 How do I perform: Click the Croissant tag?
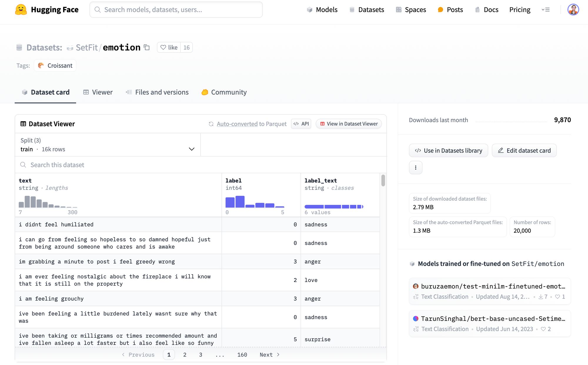click(x=55, y=65)
